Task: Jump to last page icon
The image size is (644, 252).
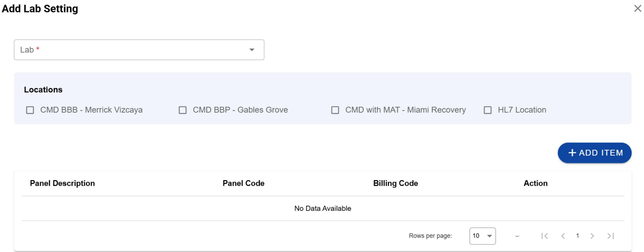Action: [610, 236]
